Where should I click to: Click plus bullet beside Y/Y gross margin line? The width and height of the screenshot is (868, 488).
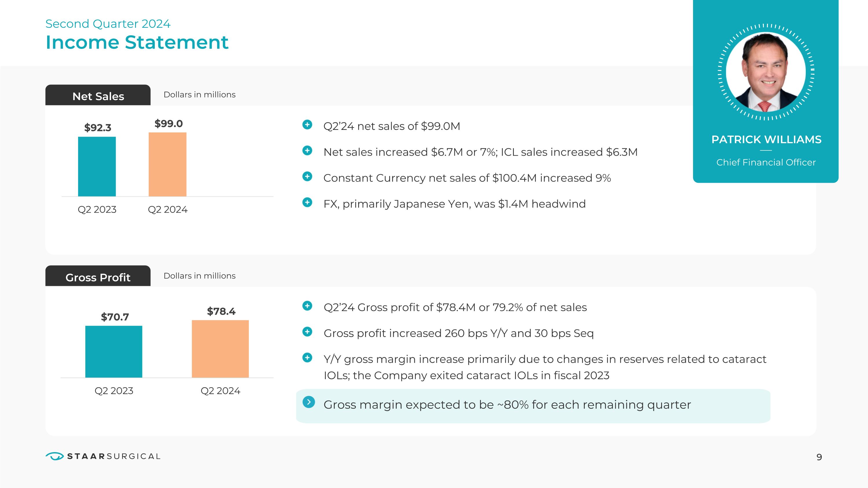pyautogui.click(x=307, y=358)
